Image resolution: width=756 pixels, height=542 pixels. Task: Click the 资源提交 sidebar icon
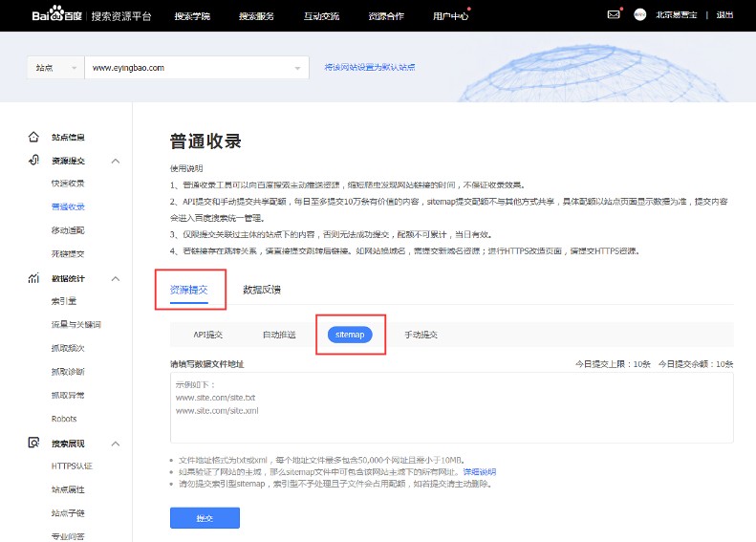tap(33, 161)
